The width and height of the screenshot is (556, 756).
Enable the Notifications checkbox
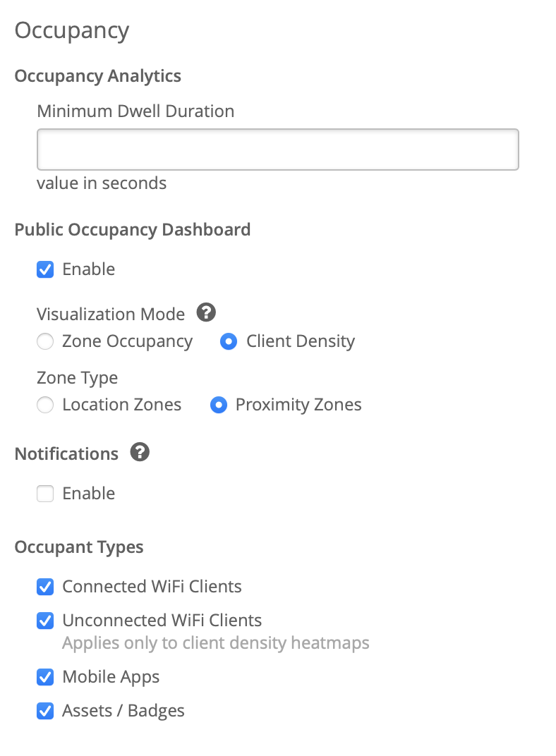45,494
